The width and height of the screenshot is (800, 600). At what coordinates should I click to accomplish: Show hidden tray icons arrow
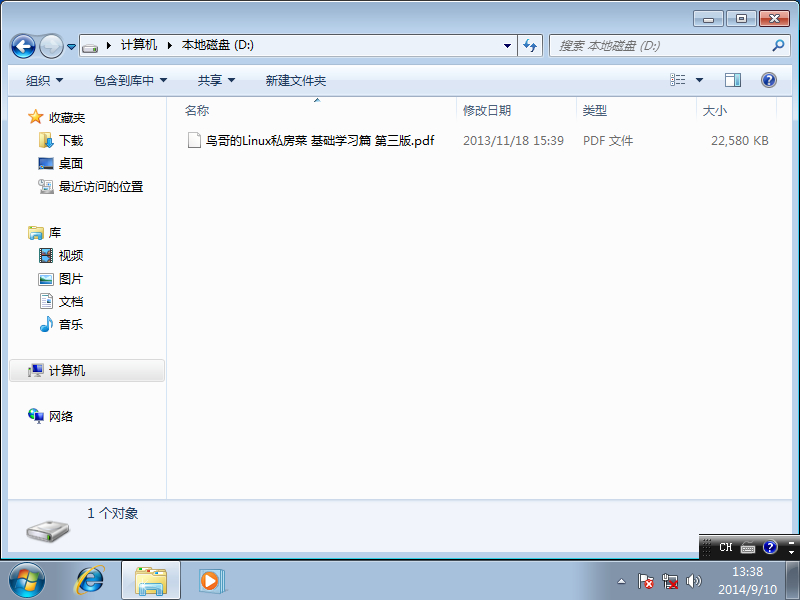621,581
